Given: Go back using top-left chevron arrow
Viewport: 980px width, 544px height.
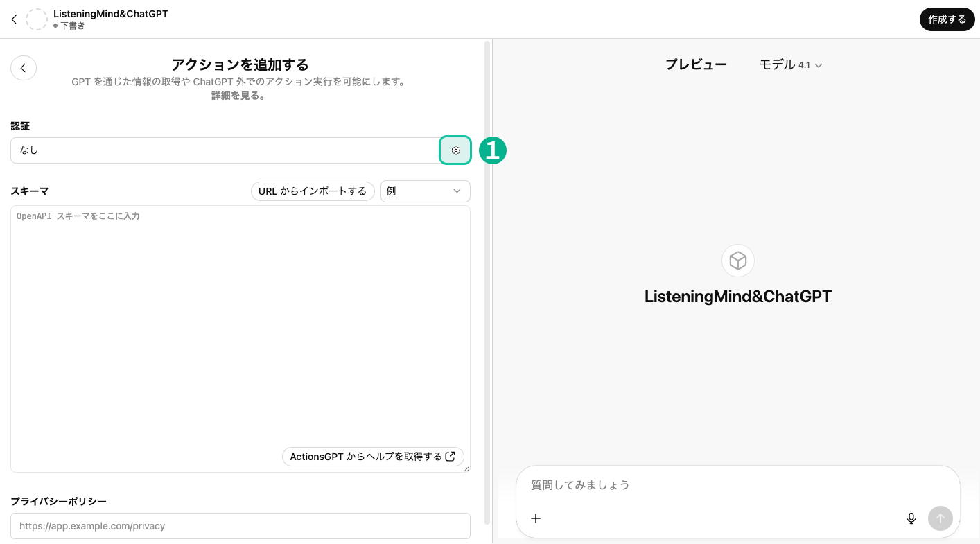Looking at the screenshot, I should [x=14, y=19].
